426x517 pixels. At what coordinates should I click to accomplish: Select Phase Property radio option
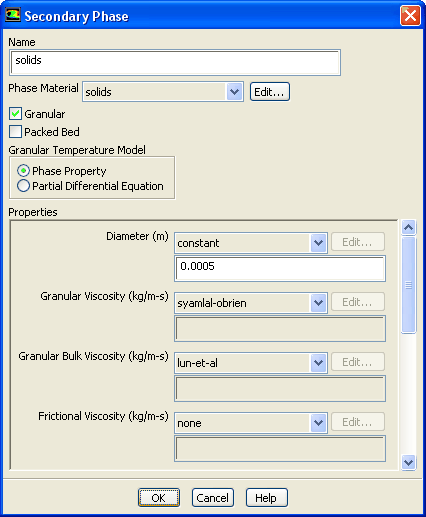[23, 171]
